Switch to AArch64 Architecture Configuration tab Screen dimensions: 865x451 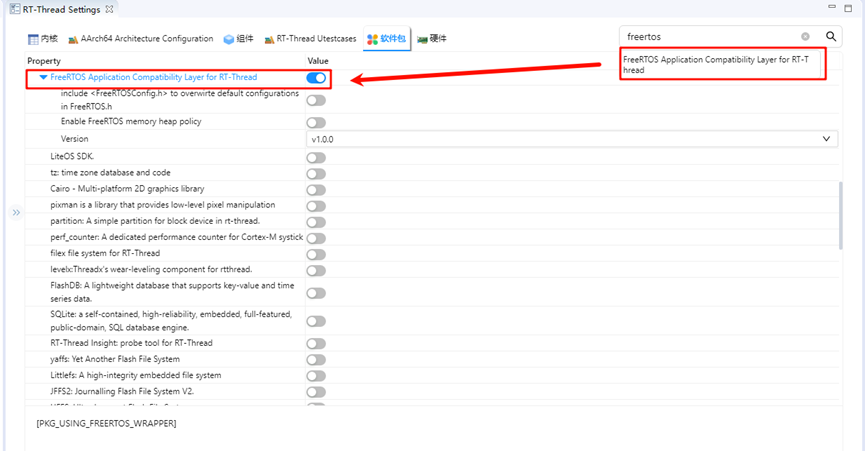[x=141, y=39]
